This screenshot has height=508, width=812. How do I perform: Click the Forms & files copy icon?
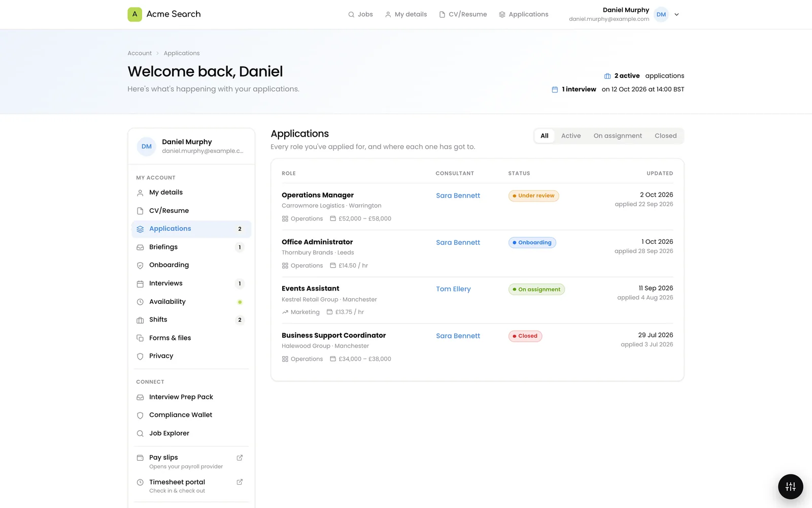[140, 338]
